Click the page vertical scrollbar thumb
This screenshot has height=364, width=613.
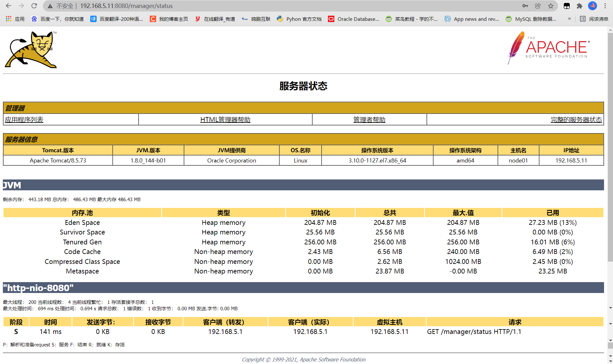click(610, 147)
